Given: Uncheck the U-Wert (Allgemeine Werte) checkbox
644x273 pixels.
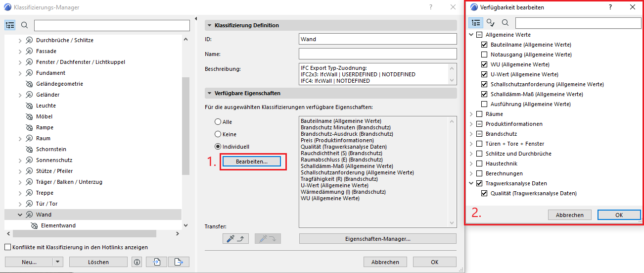Looking at the screenshot, I should [484, 74].
